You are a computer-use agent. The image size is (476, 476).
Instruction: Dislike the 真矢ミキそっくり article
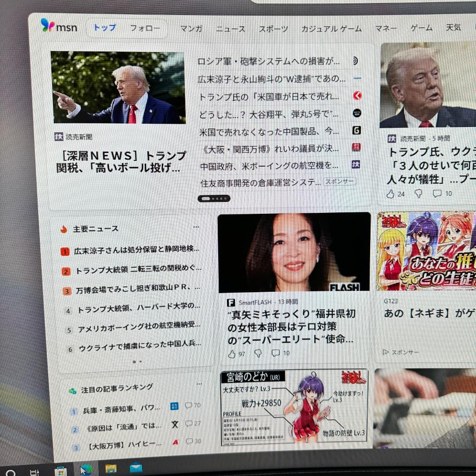tap(258, 353)
